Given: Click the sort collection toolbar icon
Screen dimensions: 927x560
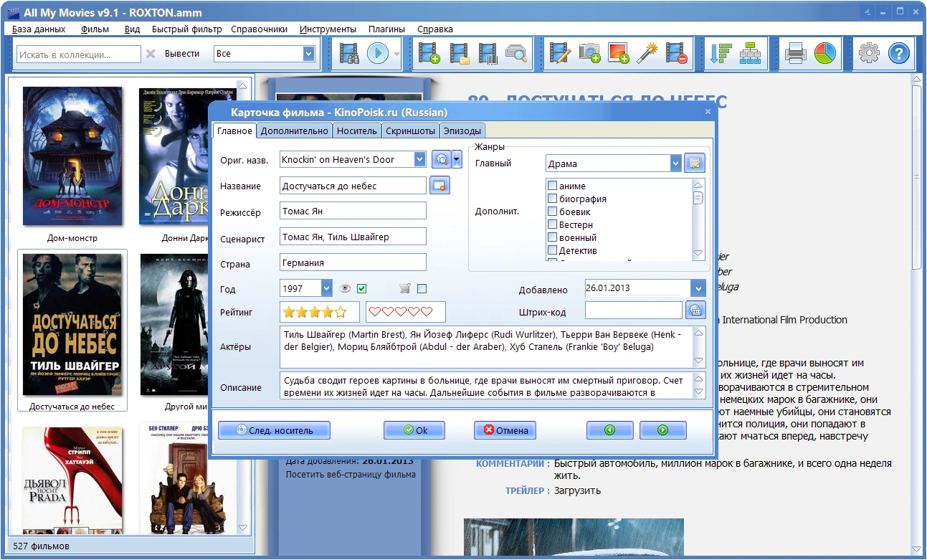Looking at the screenshot, I should click(721, 53).
